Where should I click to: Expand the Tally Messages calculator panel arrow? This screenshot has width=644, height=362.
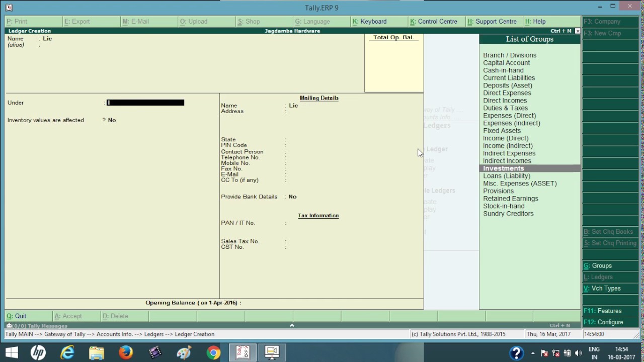point(292,325)
